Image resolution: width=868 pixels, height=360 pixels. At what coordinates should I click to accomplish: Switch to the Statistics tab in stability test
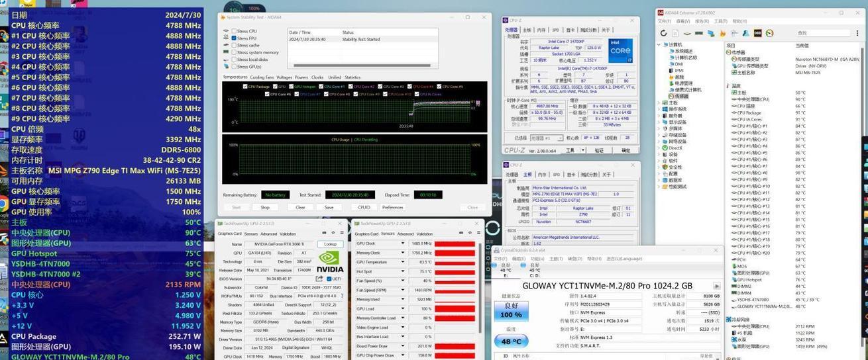(x=353, y=77)
